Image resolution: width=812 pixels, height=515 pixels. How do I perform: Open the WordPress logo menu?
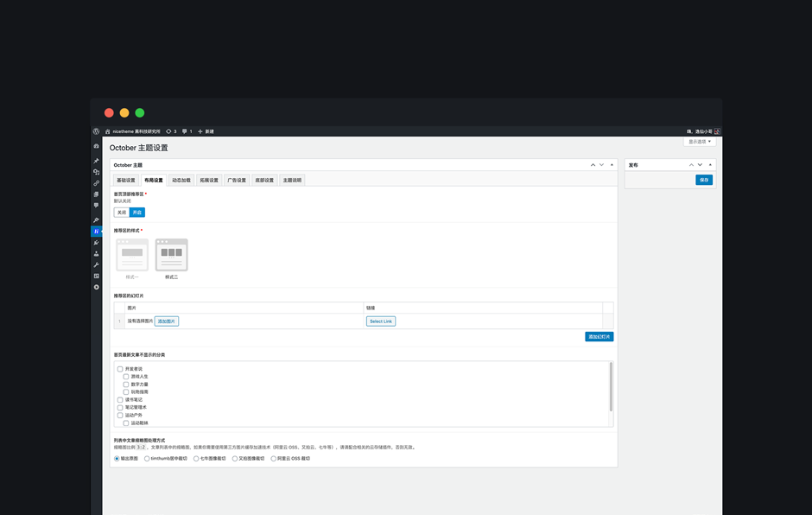click(96, 131)
